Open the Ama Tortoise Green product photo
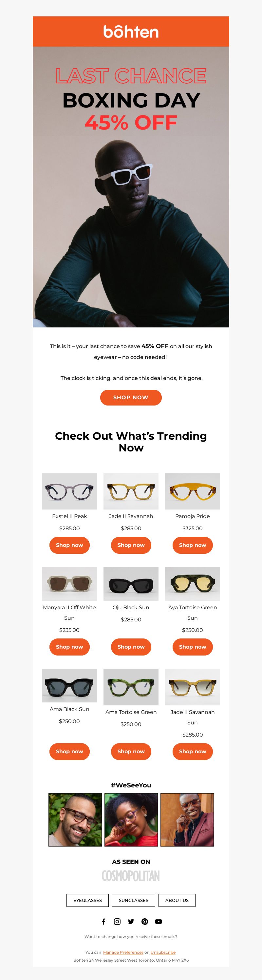 pos(131,687)
